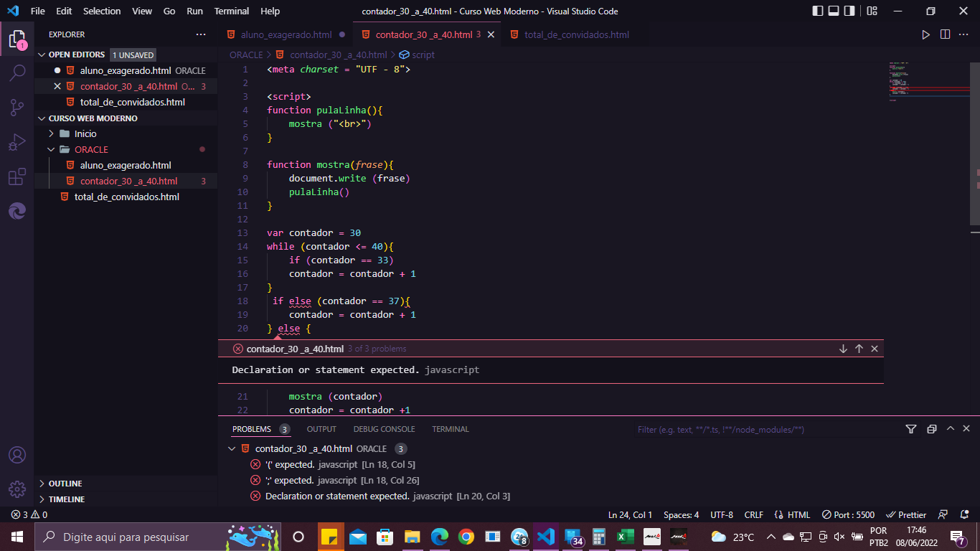The height and width of the screenshot is (551, 980).
Task: Open Explorer Views and More Actions ellipsis
Action: (201, 34)
